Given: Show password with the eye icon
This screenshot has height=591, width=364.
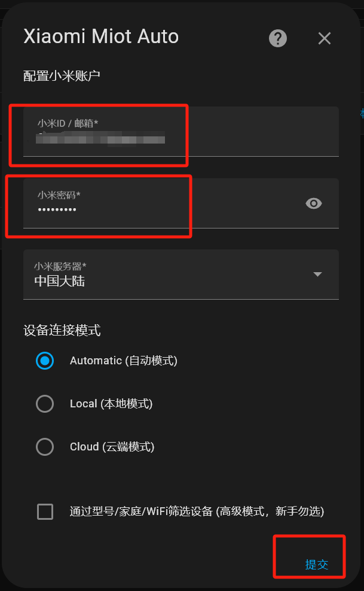Looking at the screenshot, I should [x=314, y=203].
